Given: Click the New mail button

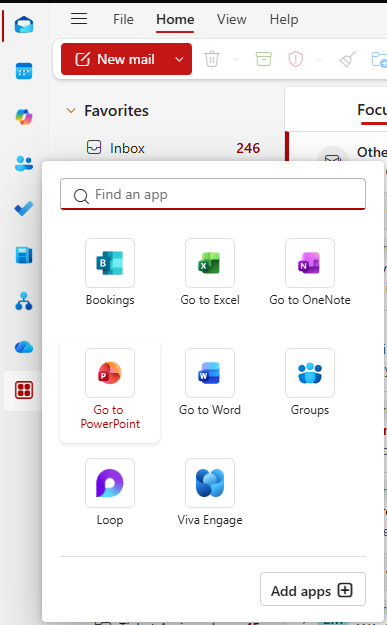Looking at the screenshot, I should (x=116, y=59).
